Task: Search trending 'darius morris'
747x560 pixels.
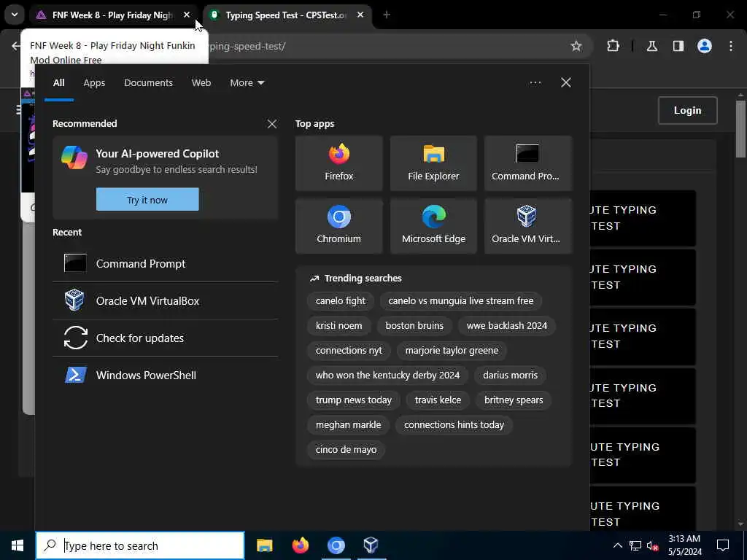Action: 510,375
